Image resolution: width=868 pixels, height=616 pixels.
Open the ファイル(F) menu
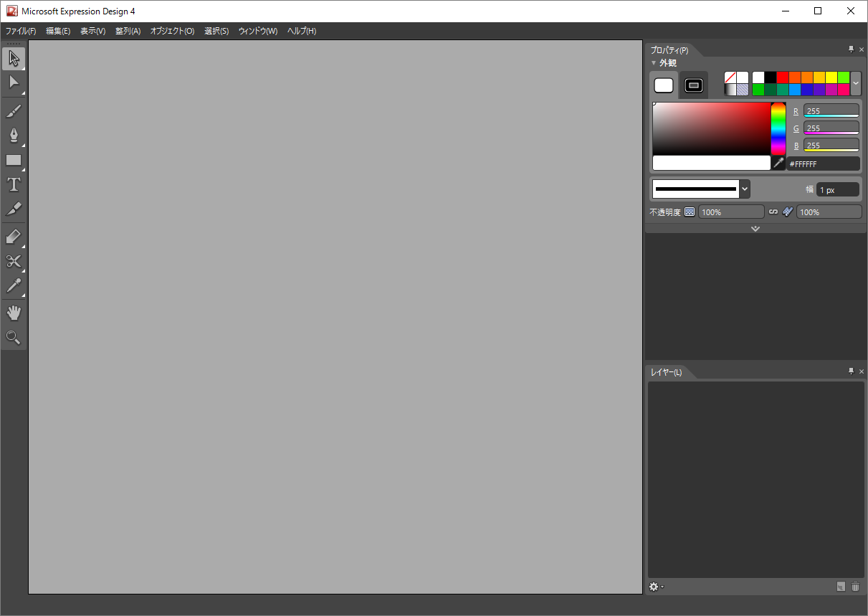[x=21, y=32]
